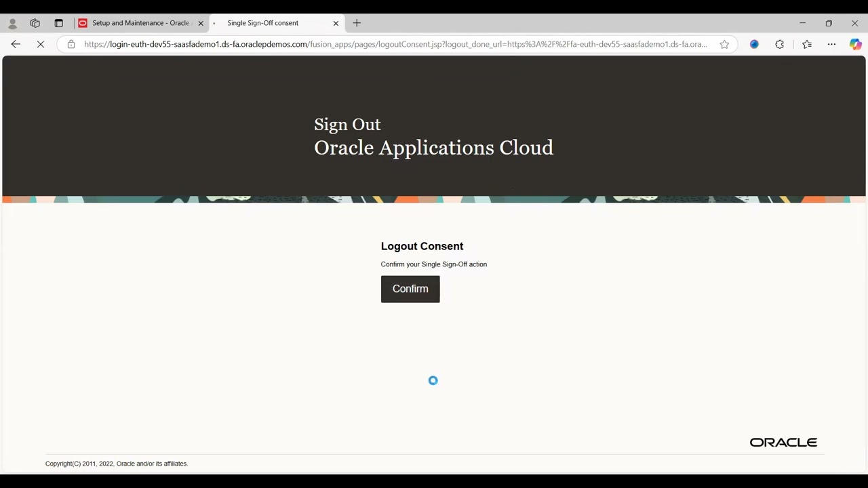The height and width of the screenshot is (488, 868).
Task: Toggle the tab actions menu icon
Action: (x=58, y=23)
